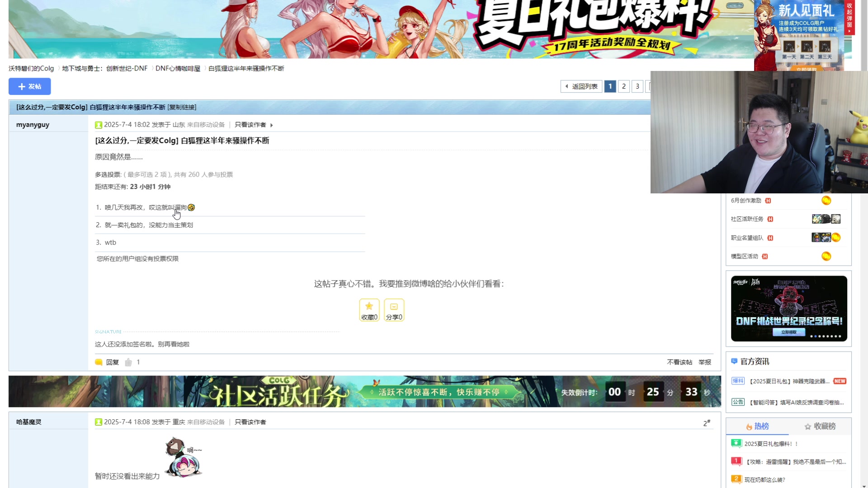Screen dimensions: 868x488
Task: Open 沃特碧们的Colg breadcrumb link
Action: 31,69
